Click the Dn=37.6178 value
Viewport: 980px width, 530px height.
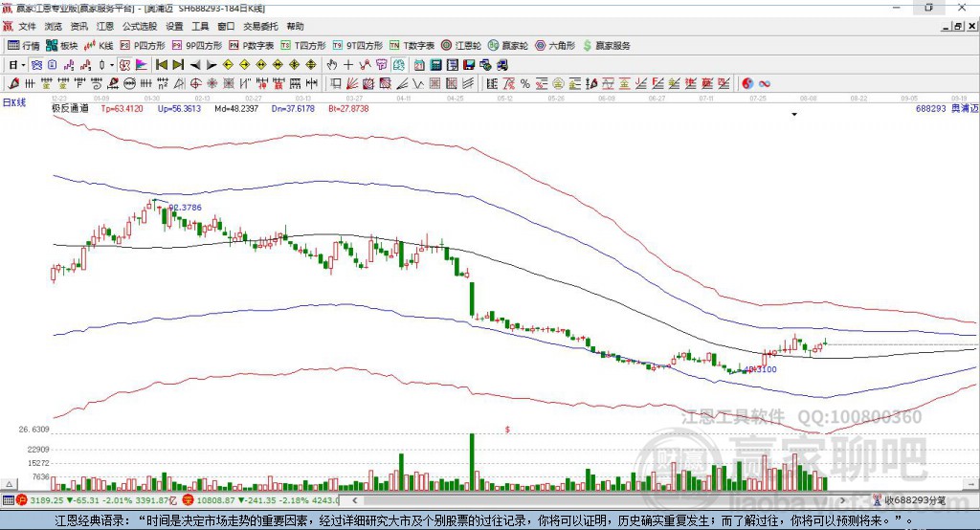(293, 109)
